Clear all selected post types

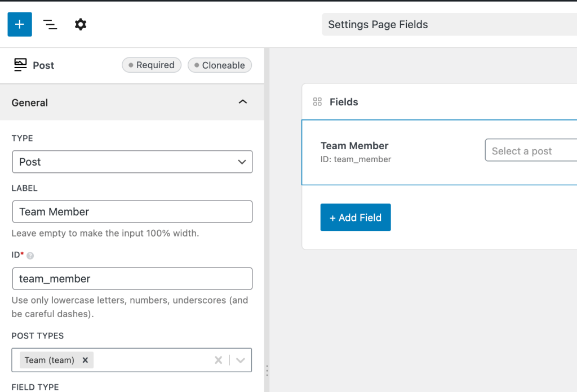point(218,360)
